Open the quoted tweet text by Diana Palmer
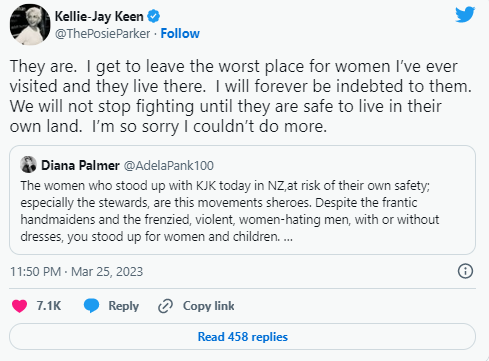 coord(230,211)
